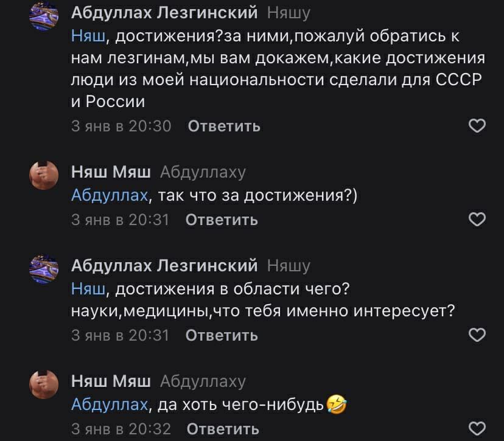Viewport: 504px width, 441px height.
Task: Open Няш Мяш avatar on the 20:32 comment
Action: 44,386
